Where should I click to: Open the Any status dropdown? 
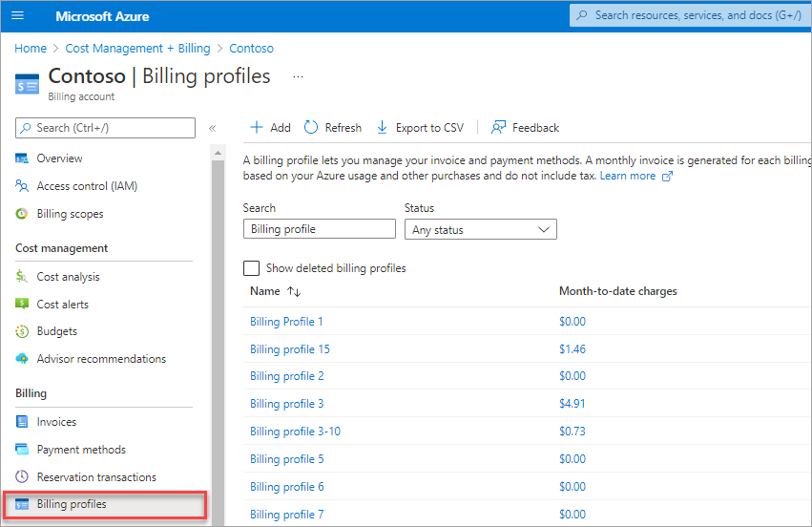pyautogui.click(x=481, y=230)
